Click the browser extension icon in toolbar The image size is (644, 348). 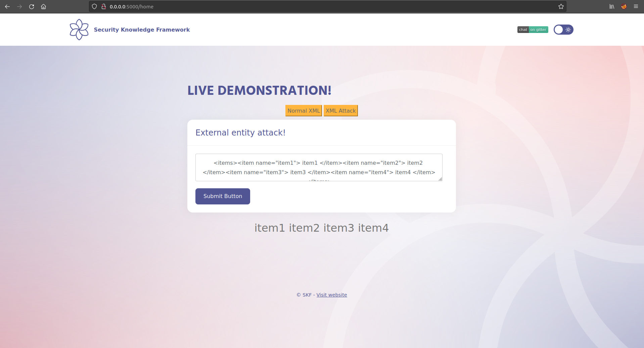coord(624,6)
